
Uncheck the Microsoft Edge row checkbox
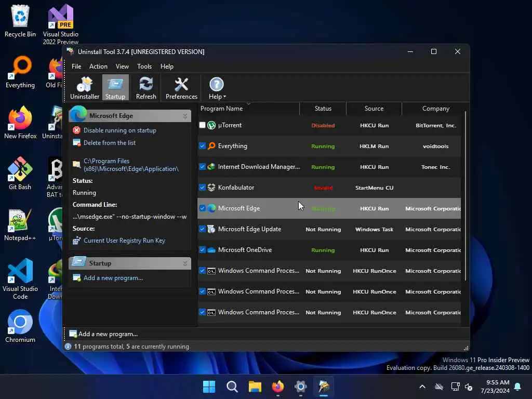coord(202,208)
